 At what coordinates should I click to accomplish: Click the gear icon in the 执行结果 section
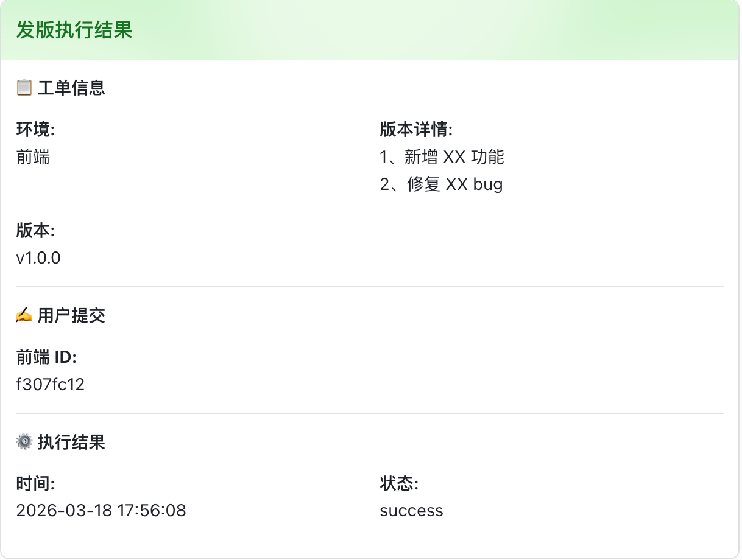click(24, 442)
